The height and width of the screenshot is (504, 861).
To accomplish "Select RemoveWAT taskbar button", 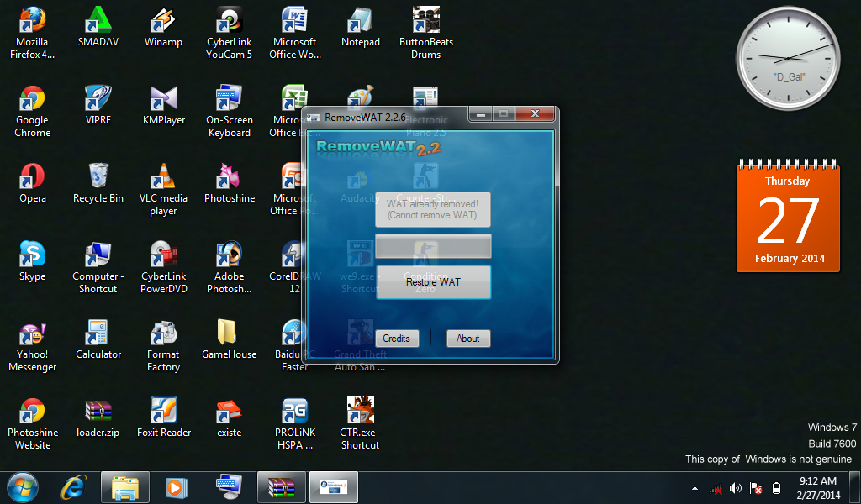I will pyautogui.click(x=333, y=487).
